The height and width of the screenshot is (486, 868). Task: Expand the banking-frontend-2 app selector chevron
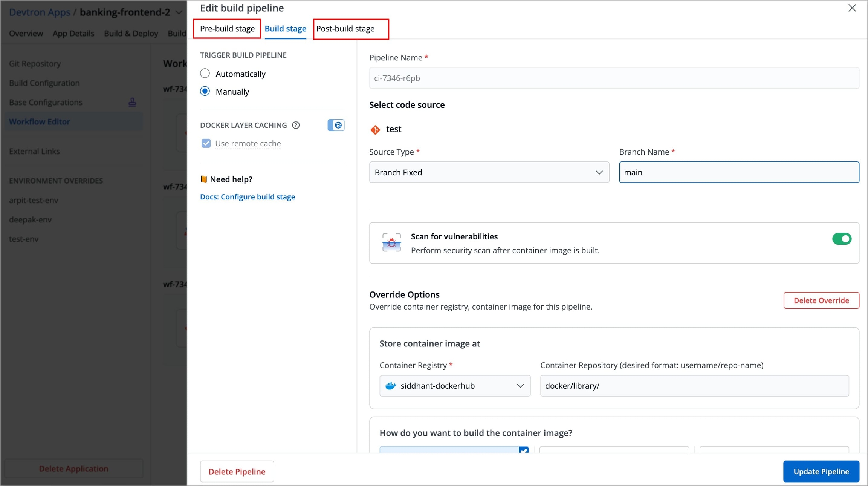click(179, 12)
